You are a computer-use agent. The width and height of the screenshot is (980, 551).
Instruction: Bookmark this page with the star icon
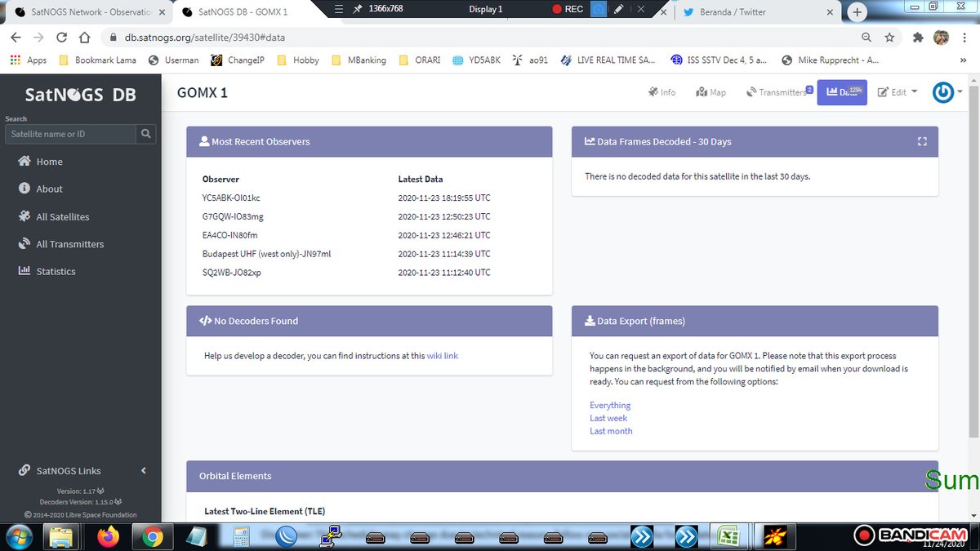(x=889, y=38)
